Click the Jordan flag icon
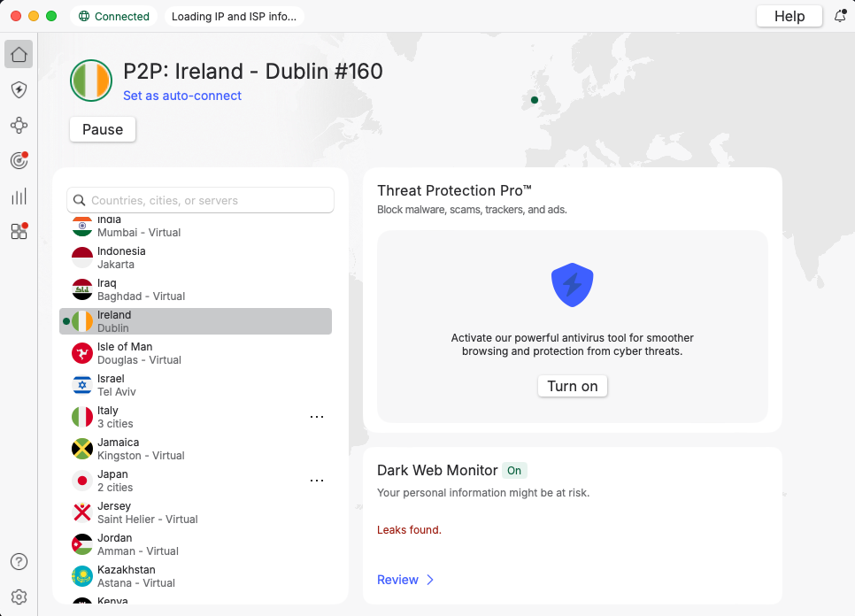Viewport: 855px width, 616px height. click(x=82, y=544)
